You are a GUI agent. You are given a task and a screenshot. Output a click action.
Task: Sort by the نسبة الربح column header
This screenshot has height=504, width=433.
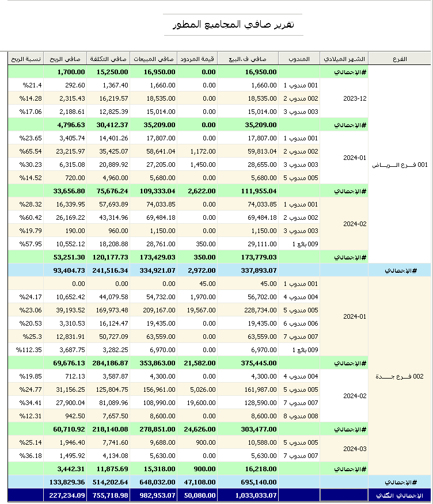point(26,59)
